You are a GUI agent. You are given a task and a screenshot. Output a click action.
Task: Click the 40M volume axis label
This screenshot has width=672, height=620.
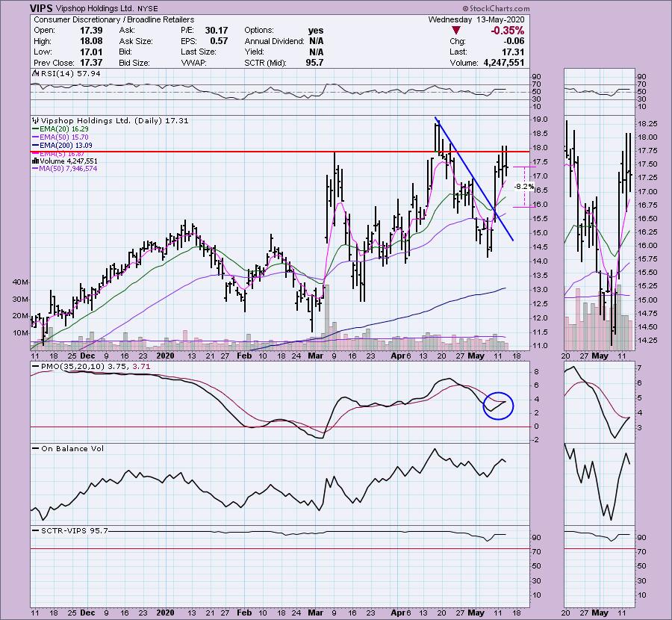pyautogui.click(x=21, y=282)
